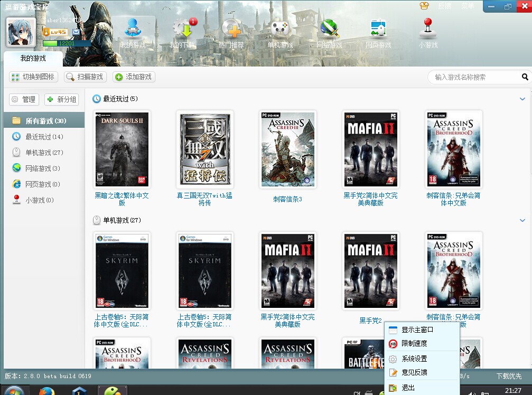Click 新分组 to add a group
The height and width of the screenshot is (395, 532).
point(62,99)
